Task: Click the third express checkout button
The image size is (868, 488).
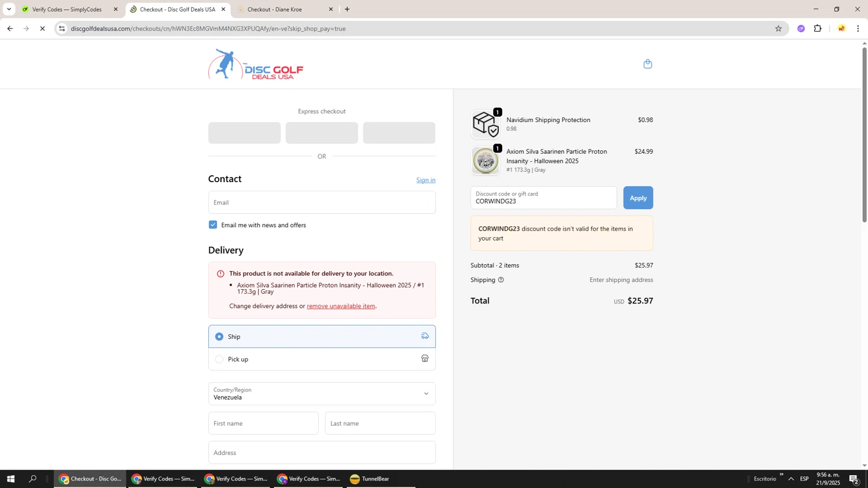Action: [x=399, y=133]
